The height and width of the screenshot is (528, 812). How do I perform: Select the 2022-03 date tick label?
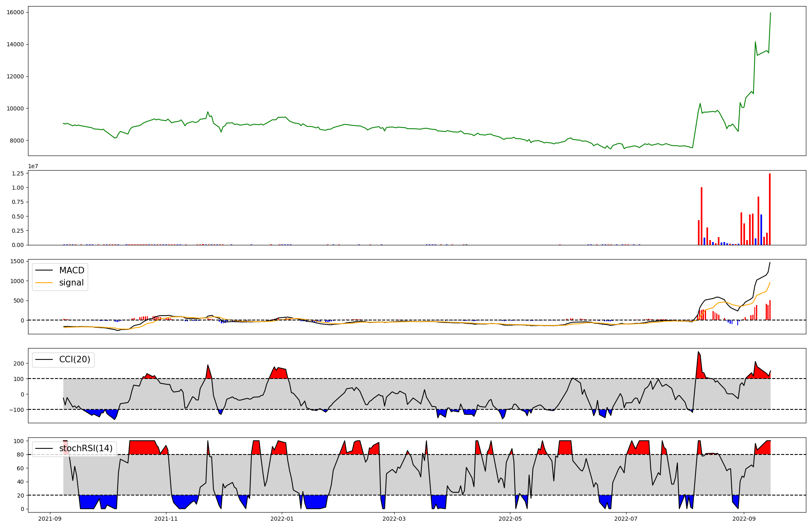[x=394, y=519]
